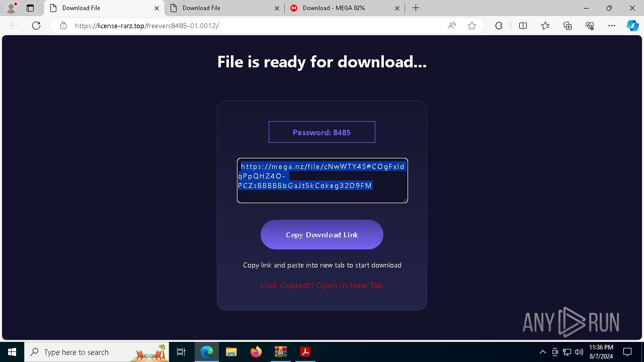Screen dimensions: 644x362
Task: View site information lock icon
Action: (63, 26)
